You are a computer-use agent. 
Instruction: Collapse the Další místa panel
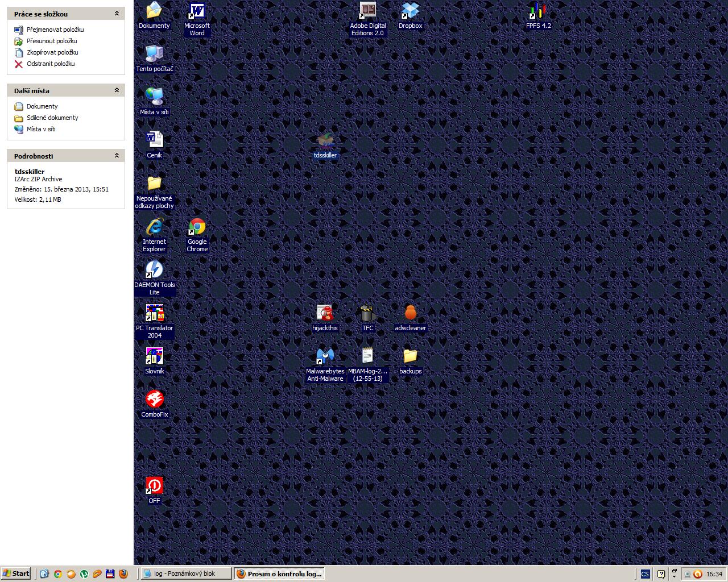[117, 90]
